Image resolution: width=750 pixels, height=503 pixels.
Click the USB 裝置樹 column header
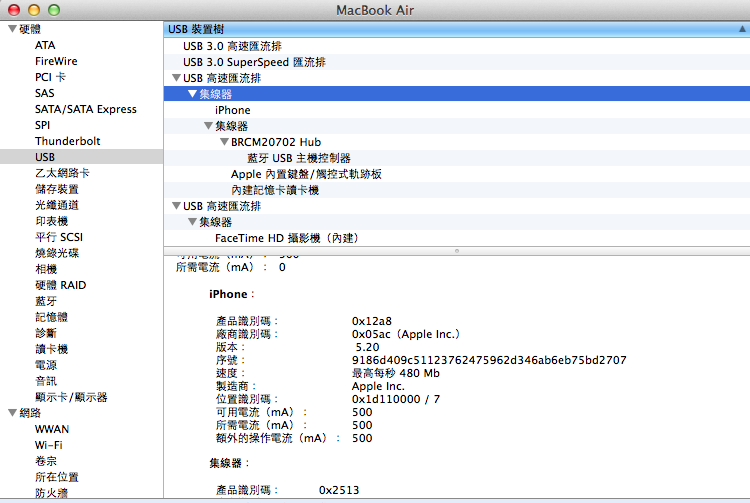tap(457, 29)
